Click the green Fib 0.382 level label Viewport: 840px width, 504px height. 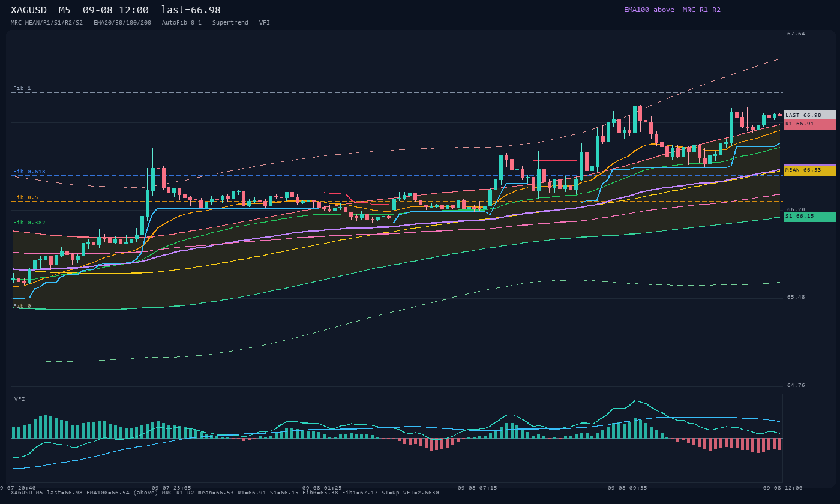point(29,223)
